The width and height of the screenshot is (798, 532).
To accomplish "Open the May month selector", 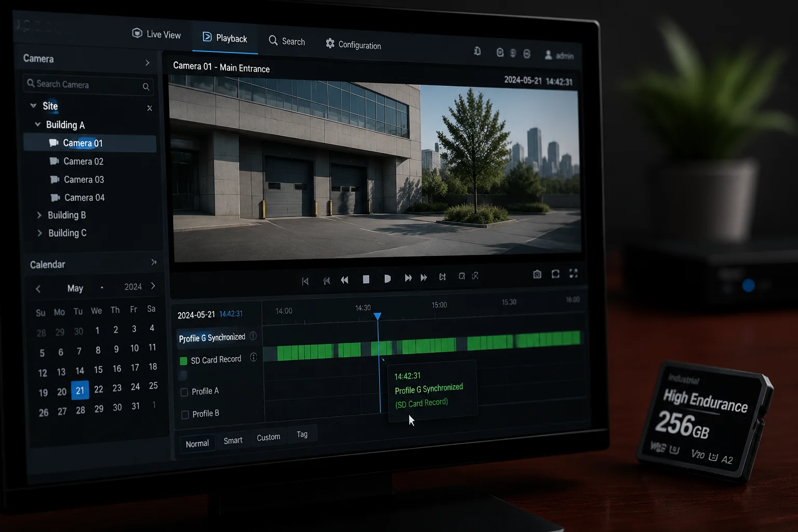I will pos(75,288).
